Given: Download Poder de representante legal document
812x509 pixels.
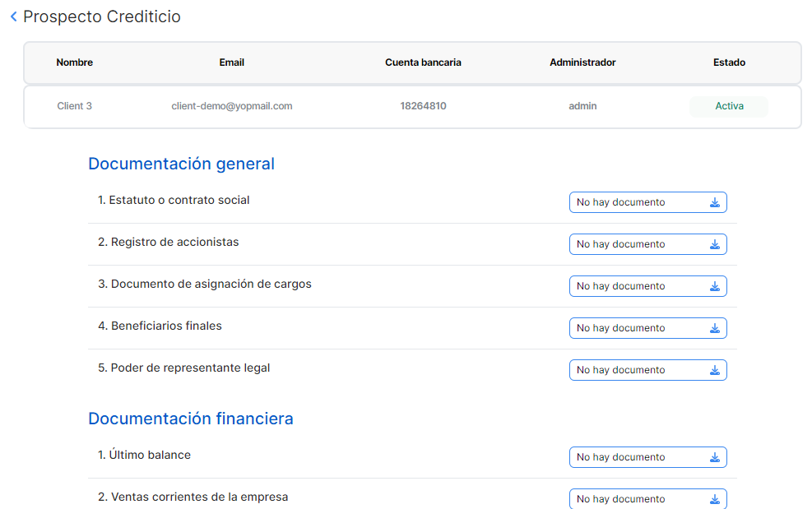Looking at the screenshot, I should tap(714, 370).
